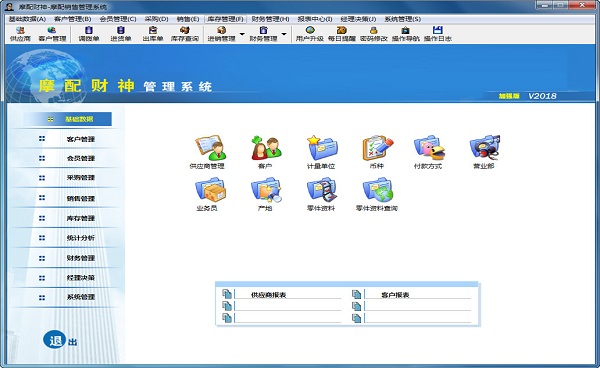Open the 采购(D) menu
Image resolution: width=600 pixels, height=368 pixels.
pyautogui.click(x=157, y=19)
